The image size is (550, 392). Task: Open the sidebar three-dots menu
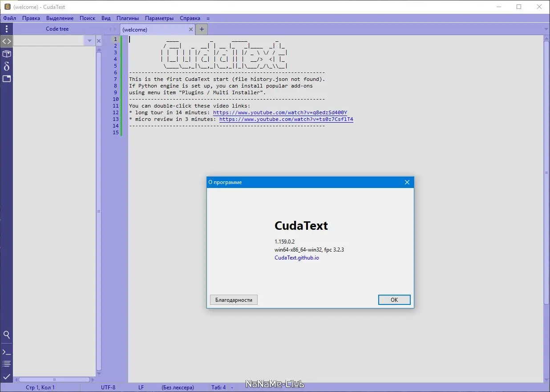(6, 29)
